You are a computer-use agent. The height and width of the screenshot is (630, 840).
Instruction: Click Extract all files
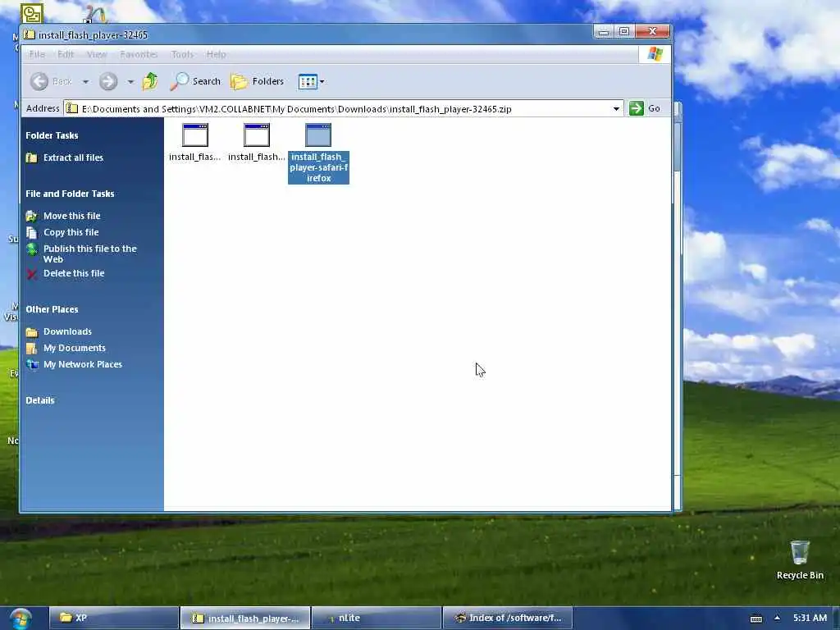pyautogui.click(x=73, y=157)
